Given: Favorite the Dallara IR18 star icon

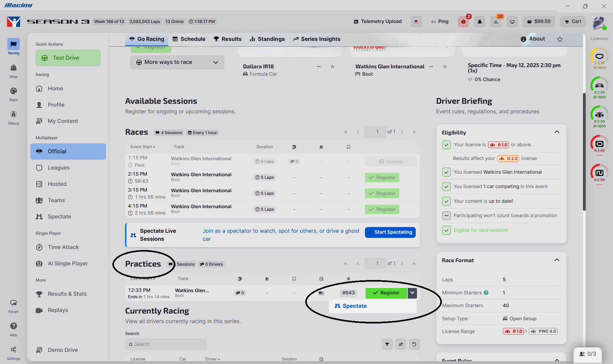Looking at the screenshot, I should point(332,66).
